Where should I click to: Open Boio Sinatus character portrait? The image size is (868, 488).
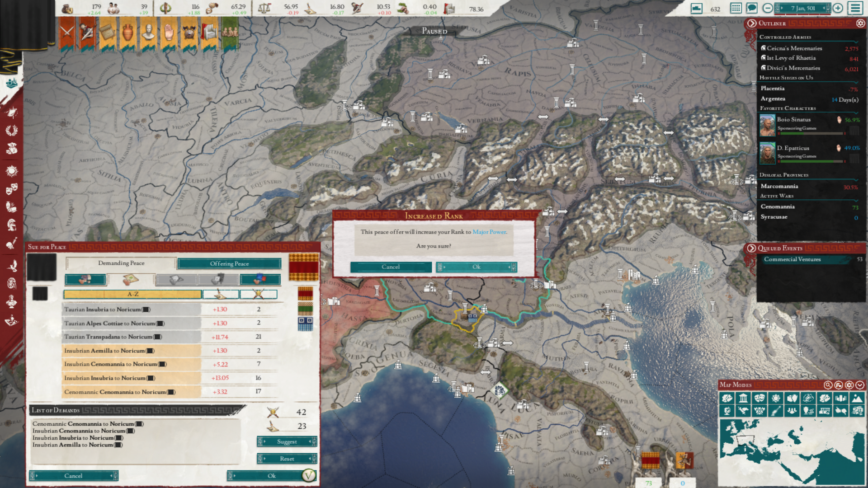767,125
